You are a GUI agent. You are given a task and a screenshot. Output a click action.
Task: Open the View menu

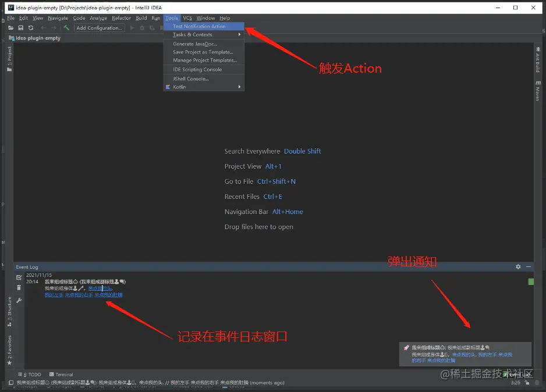click(x=38, y=18)
